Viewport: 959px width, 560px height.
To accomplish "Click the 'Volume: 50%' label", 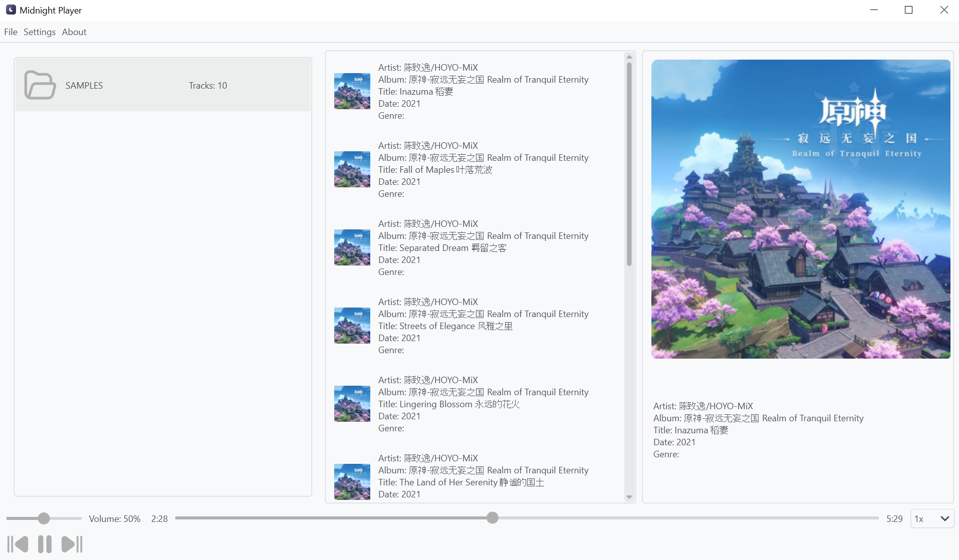I will pyautogui.click(x=115, y=519).
